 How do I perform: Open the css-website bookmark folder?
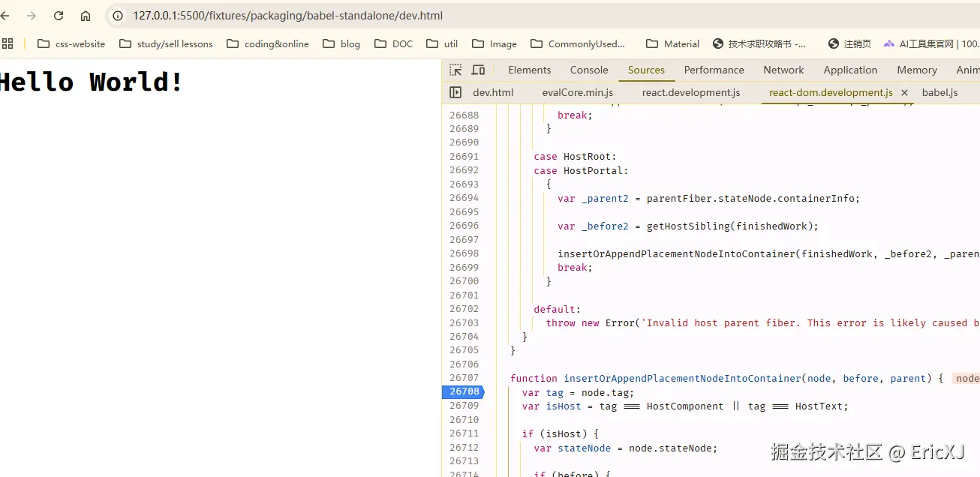(x=72, y=43)
